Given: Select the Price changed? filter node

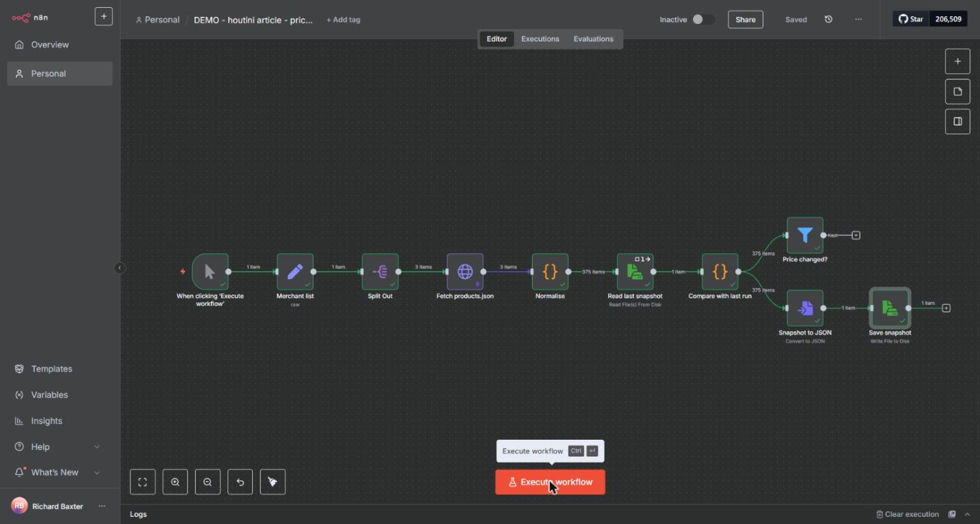Looking at the screenshot, I should pyautogui.click(x=805, y=235).
